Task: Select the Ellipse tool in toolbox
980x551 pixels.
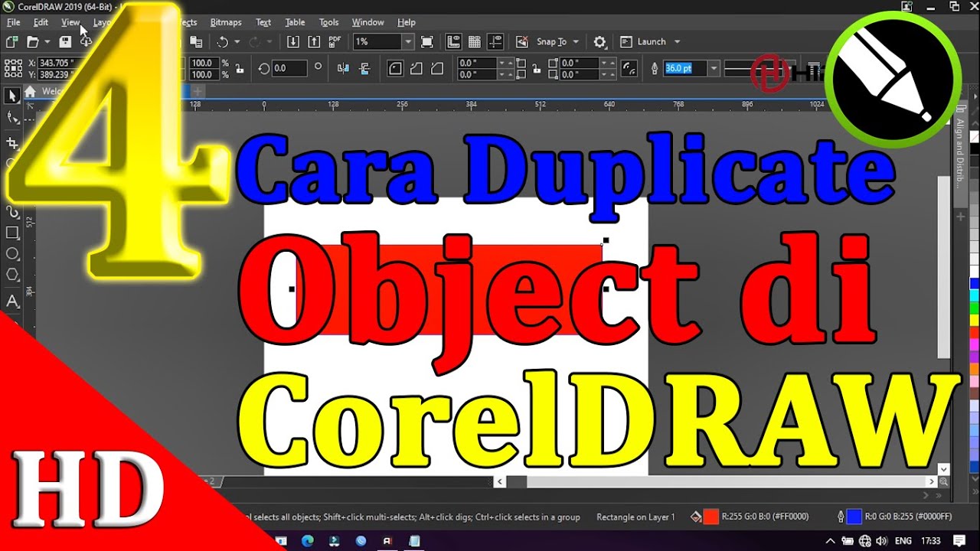Action: (12, 253)
